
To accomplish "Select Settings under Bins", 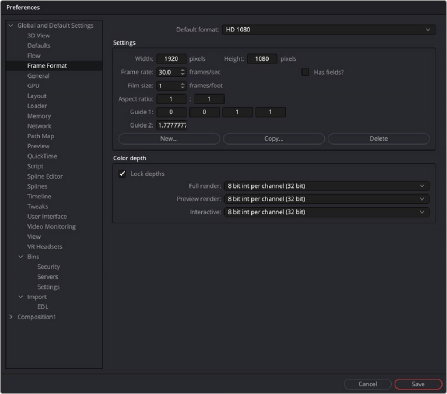I will [x=49, y=287].
